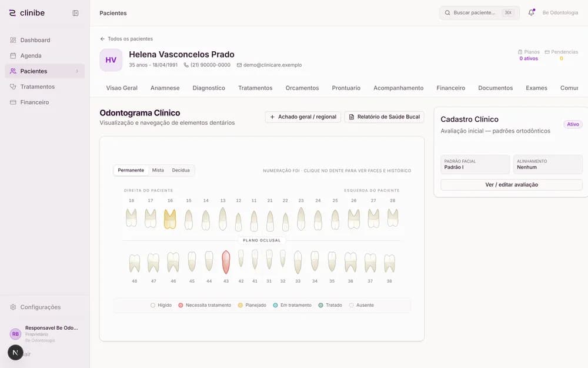The width and height of the screenshot is (588, 368).
Task: Open the Acompanhamento tab
Action: coord(398,88)
